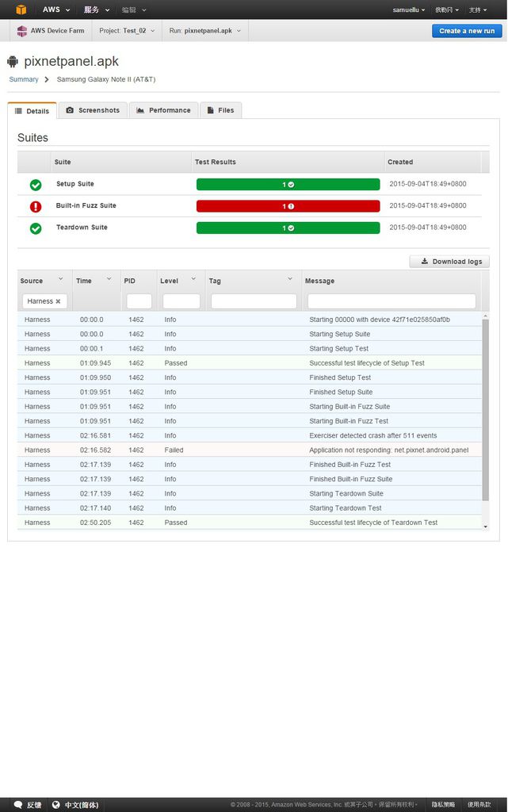Click the green check icon for Teardown Suite
The width and height of the screenshot is (508, 812).
36,228
